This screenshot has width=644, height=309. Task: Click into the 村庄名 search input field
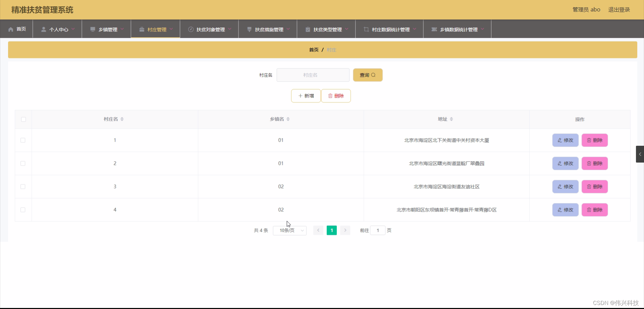(x=313, y=75)
